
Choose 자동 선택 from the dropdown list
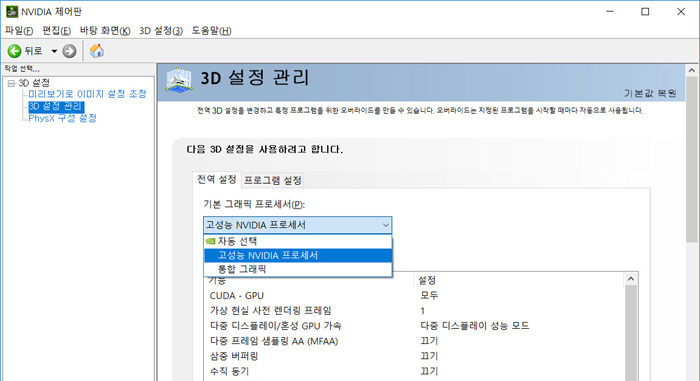(x=298, y=241)
